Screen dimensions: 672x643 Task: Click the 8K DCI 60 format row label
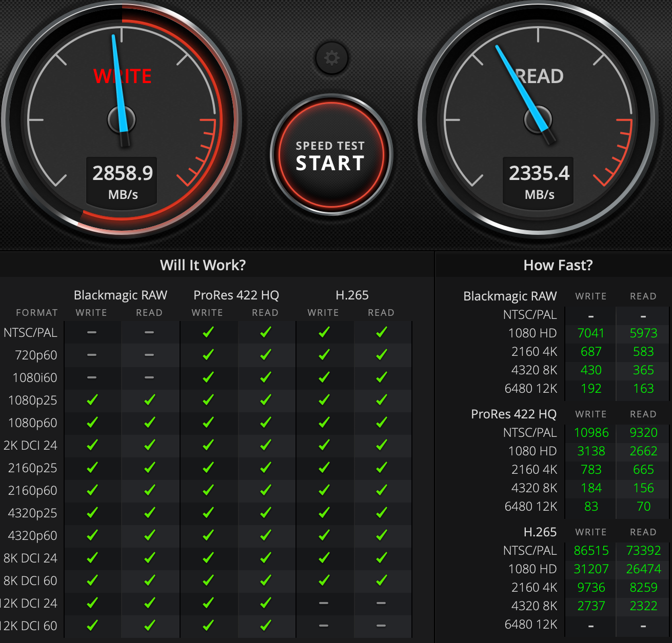[x=30, y=581]
